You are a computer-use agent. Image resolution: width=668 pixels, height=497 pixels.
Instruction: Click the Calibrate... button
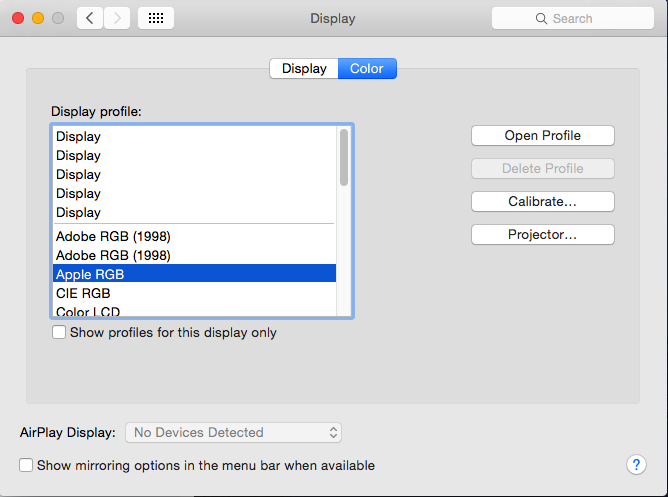[543, 201]
